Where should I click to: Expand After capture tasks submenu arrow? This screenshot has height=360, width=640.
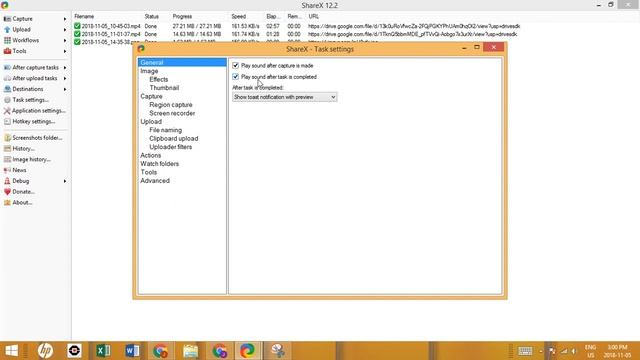coord(65,67)
